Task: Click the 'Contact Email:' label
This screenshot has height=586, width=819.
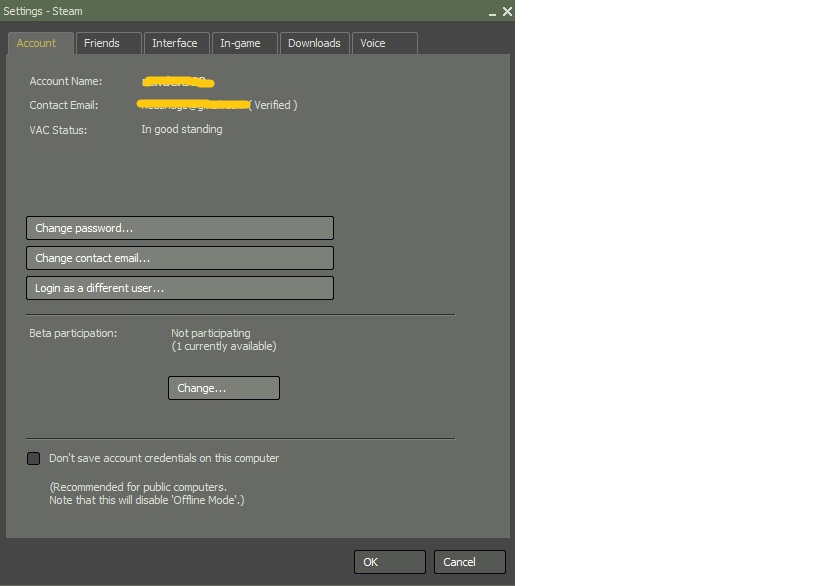Action: (x=64, y=106)
